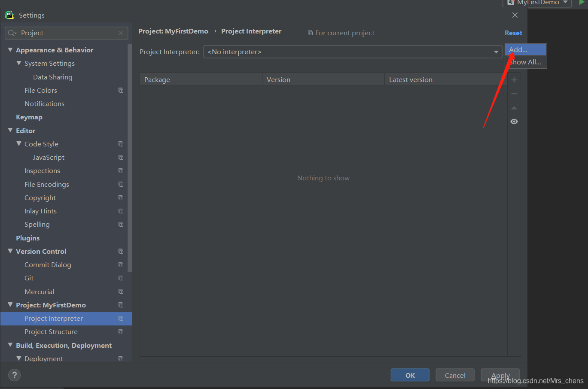Click the green Run icon in main window
This screenshot has width=588, height=389.
point(582,2)
